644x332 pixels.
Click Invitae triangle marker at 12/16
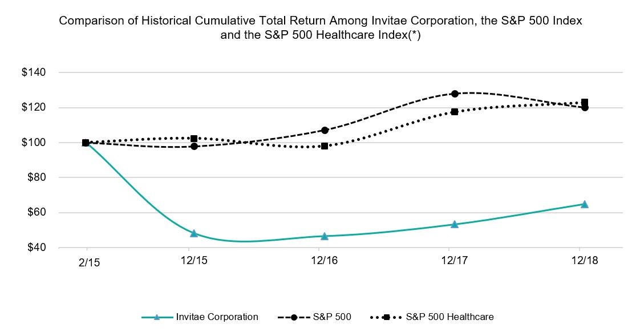(325, 236)
